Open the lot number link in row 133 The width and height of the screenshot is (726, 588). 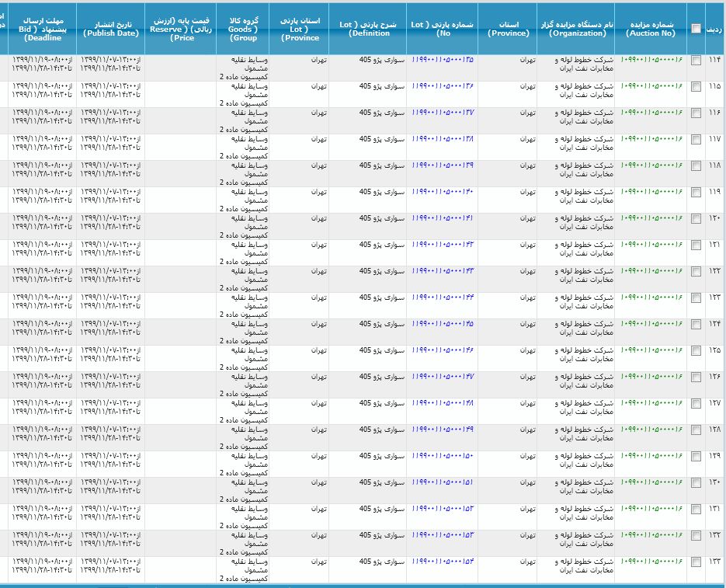point(443,562)
